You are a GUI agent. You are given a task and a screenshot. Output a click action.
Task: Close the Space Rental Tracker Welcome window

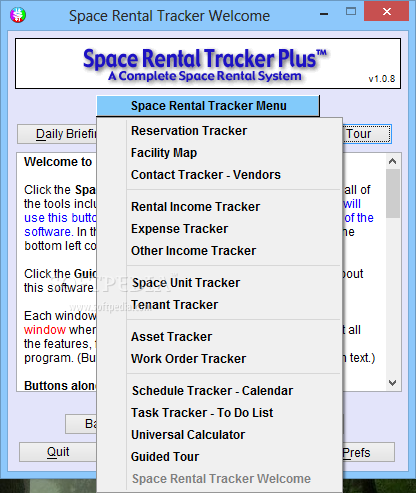click(387, 12)
